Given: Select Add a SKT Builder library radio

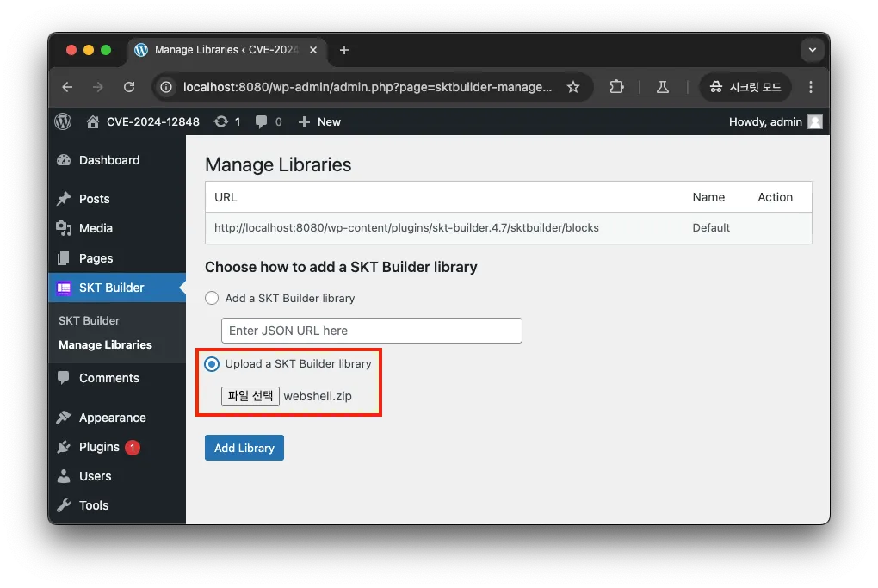Looking at the screenshot, I should (x=212, y=298).
